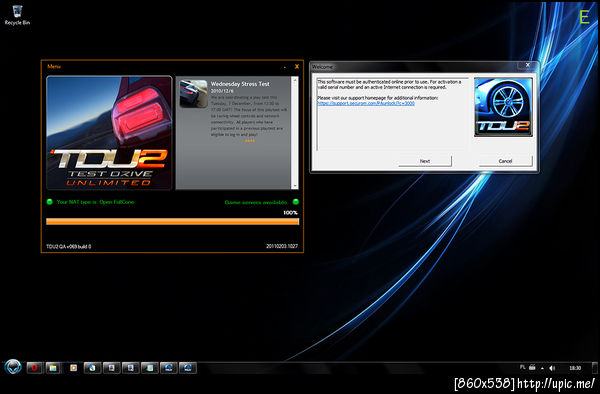Click the Game servers available text
The image size is (600, 394).
256,202
